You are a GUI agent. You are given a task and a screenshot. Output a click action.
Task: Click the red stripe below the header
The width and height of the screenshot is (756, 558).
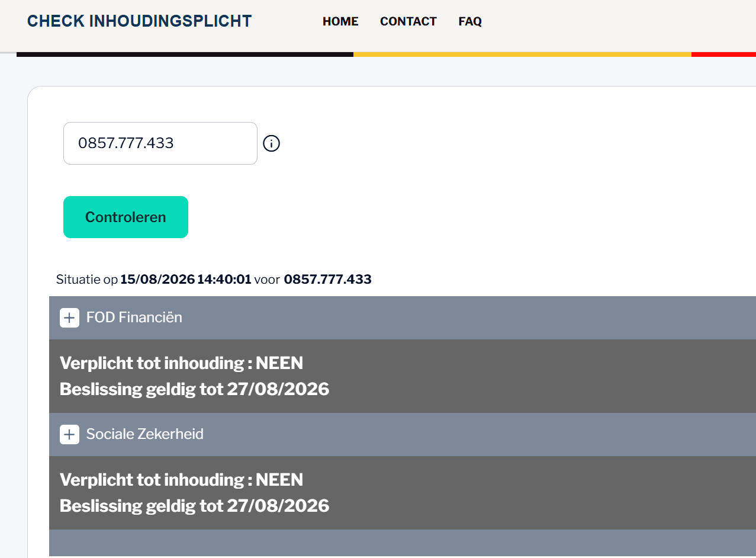[723, 54]
